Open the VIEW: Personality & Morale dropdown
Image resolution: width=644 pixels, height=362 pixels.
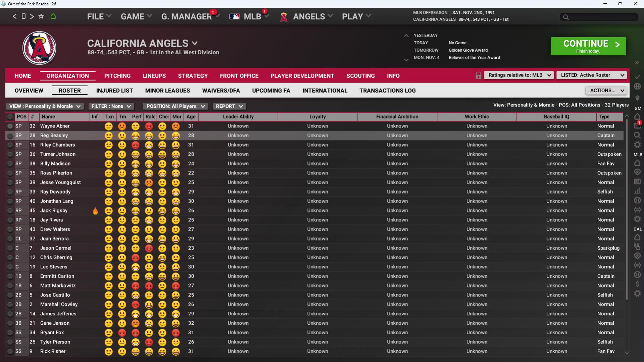pyautogui.click(x=45, y=106)
